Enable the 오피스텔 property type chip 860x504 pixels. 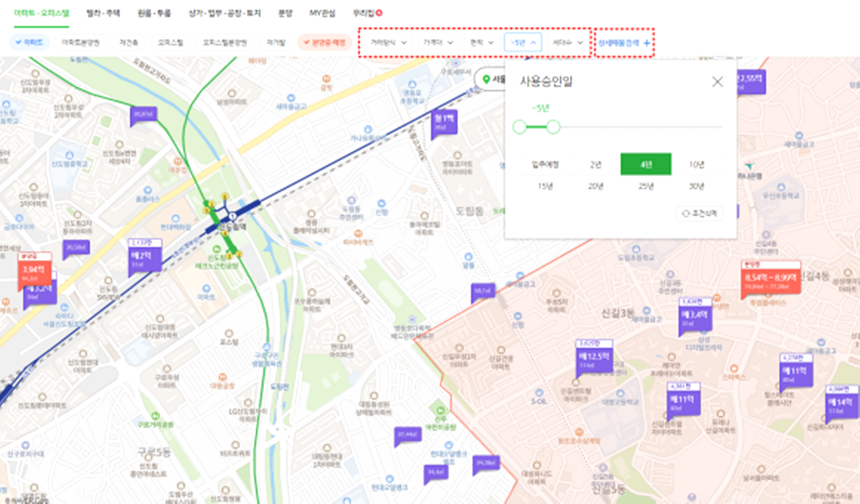pos(170,43)
